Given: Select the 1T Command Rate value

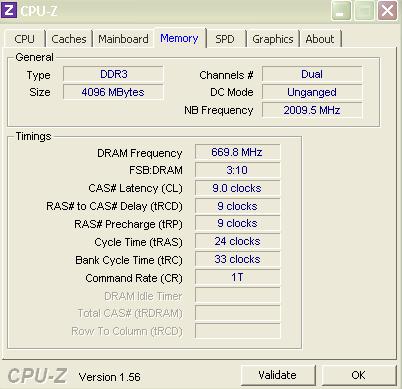Looking at the screenshot, I should pos(237,277).
